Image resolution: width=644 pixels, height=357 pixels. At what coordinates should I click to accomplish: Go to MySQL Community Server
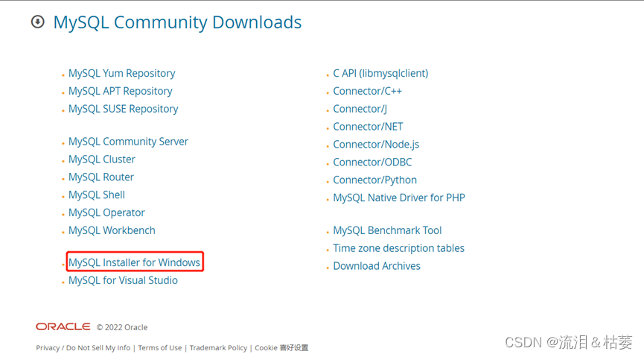pos(128,142)
